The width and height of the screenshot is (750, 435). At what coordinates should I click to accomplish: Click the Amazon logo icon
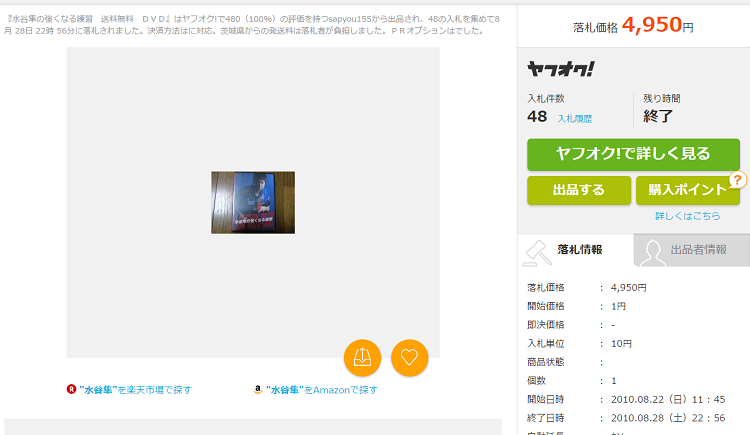[x=258, y=390]
